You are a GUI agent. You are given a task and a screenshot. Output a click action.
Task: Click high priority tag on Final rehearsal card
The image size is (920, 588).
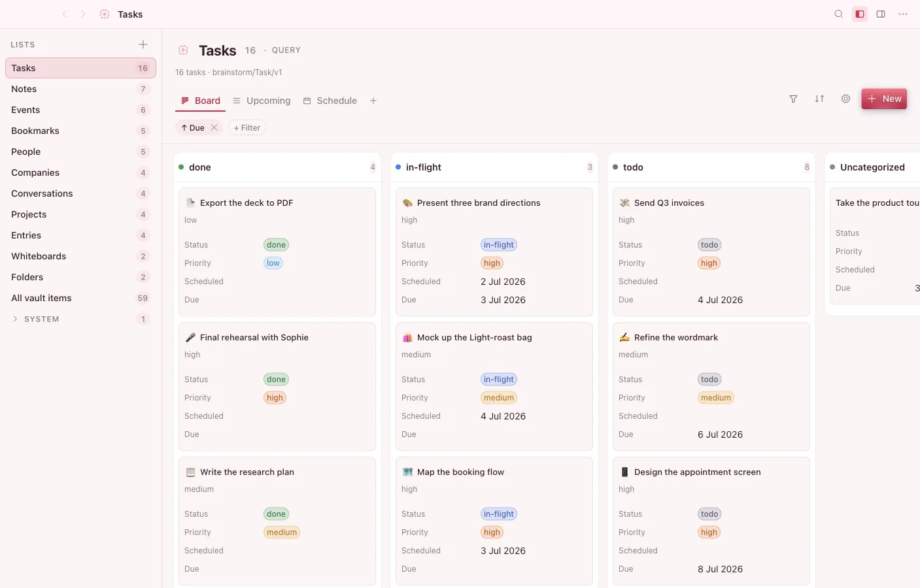[275, 398]
